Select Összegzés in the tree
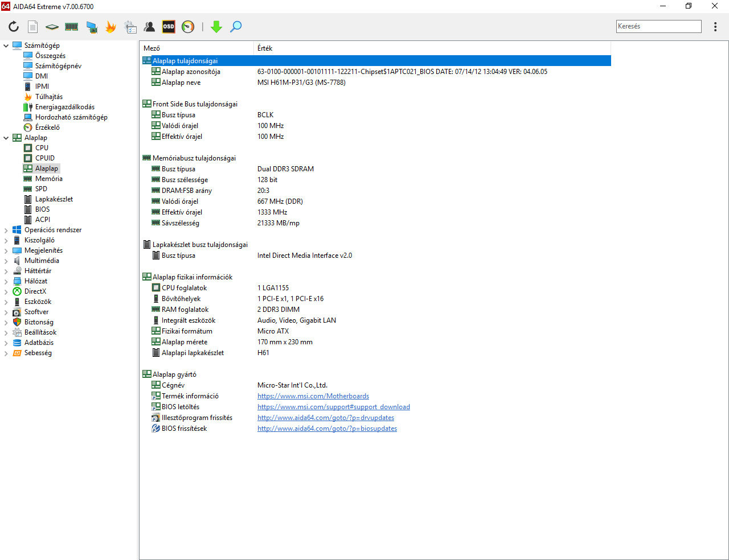Image resolution: width=729 pixels, height=560 pixels. [50, 56]
